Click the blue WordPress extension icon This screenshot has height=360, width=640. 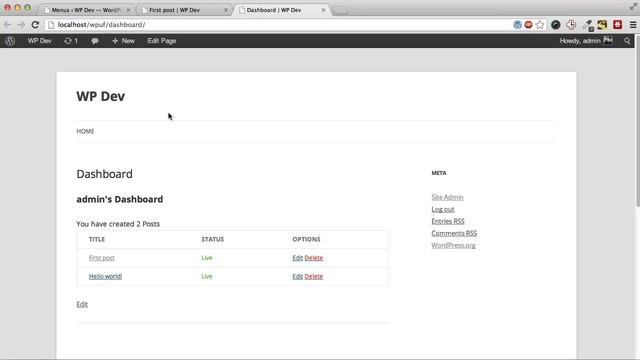pos(518,24)
